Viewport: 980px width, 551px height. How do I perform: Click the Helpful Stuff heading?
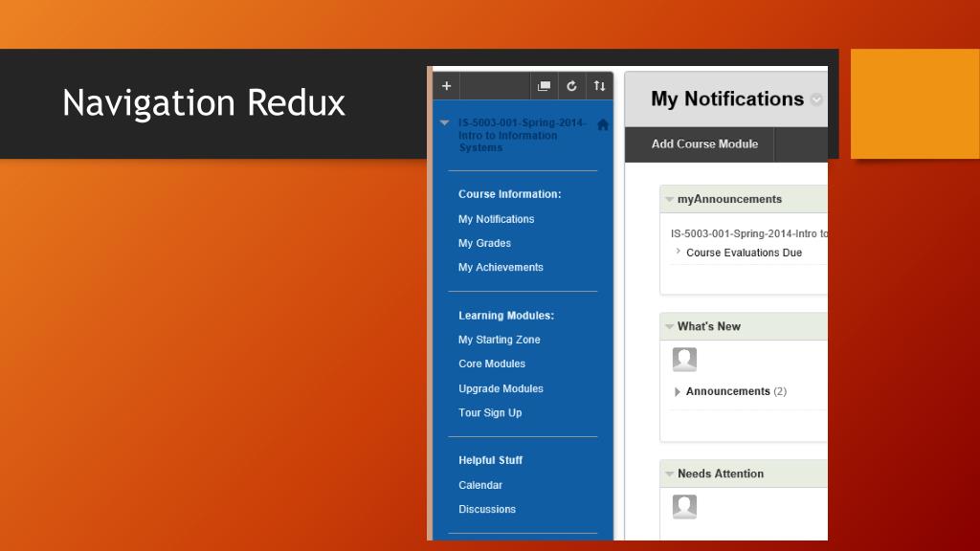490,460
